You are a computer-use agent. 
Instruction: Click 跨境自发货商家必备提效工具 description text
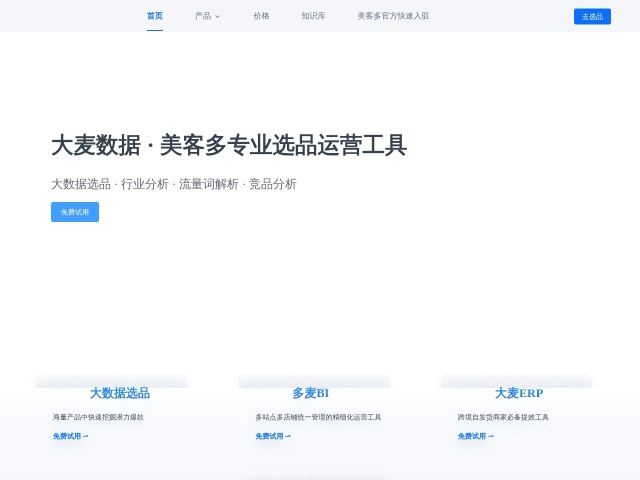click(503, 417)
